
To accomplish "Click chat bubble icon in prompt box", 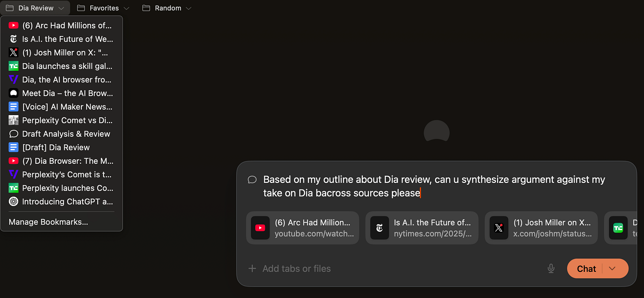I will [x=252, y=179].
